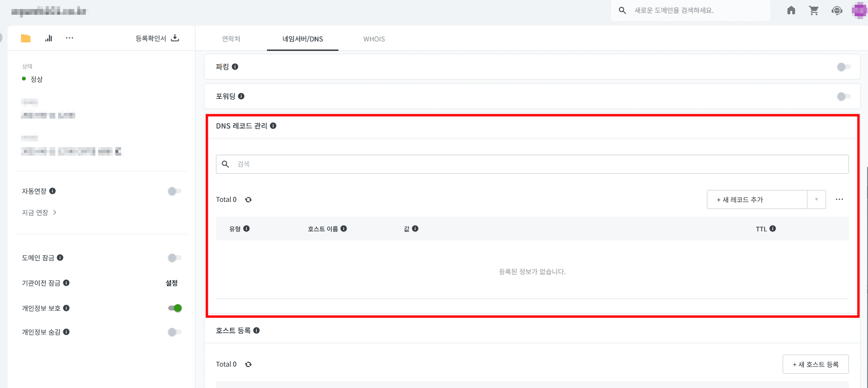Click the yellow folder icon

pos(26,39)
